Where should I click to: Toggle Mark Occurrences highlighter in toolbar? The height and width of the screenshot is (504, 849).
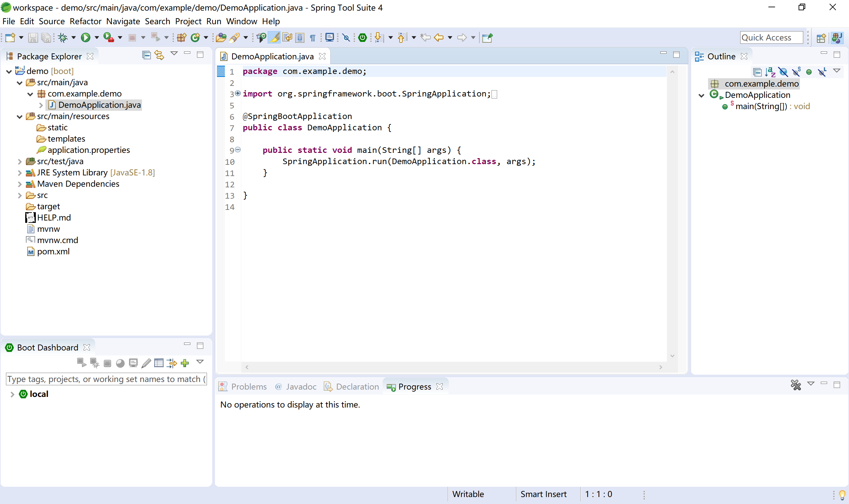point(274,37)
